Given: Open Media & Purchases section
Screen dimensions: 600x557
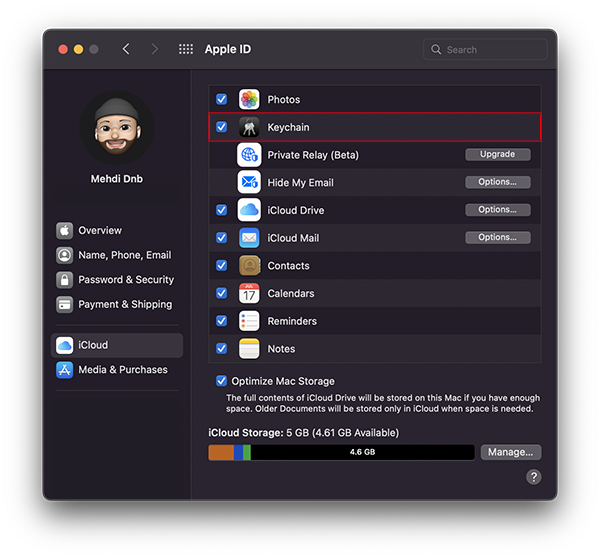Looking at the screenshot, I should (117, 370).
